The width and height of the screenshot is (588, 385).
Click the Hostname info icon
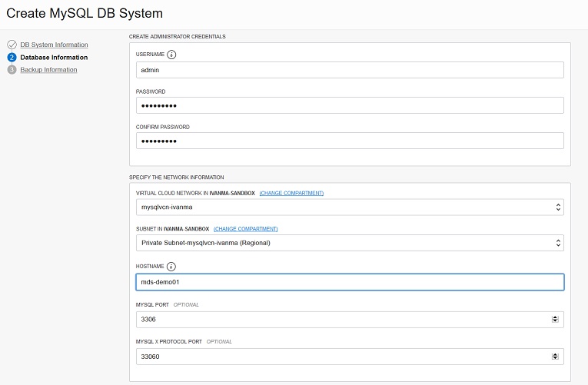pos(171,267)
